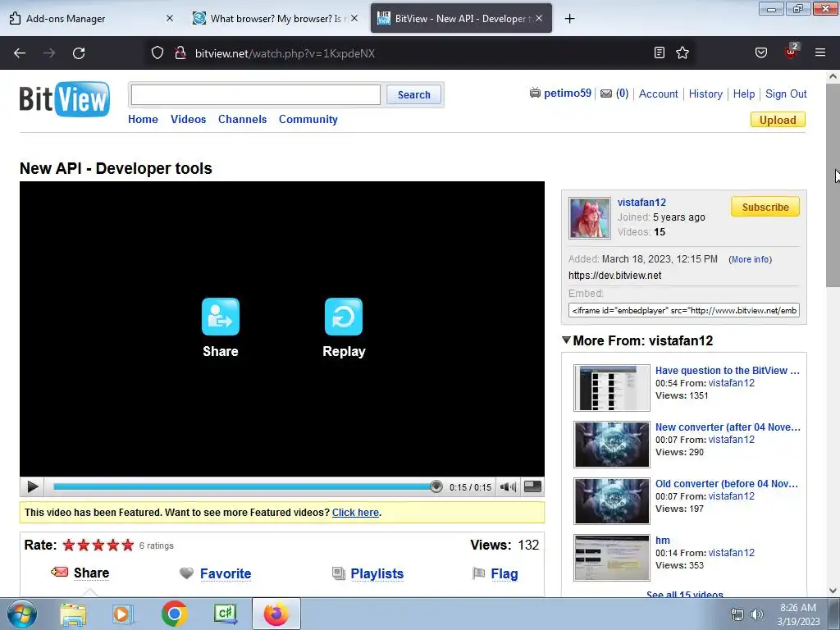840x630 pixels.
Task: Open the Help link
Action: (x=743, y=94)
